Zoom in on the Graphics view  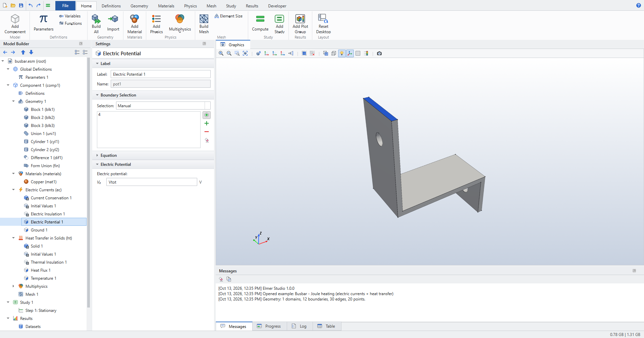coord(221,53)
